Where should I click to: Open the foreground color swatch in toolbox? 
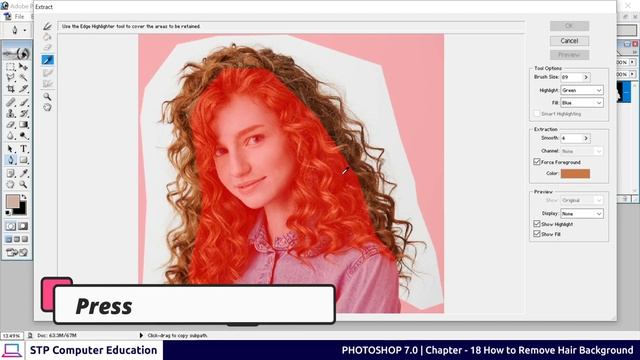coord(13,201)
